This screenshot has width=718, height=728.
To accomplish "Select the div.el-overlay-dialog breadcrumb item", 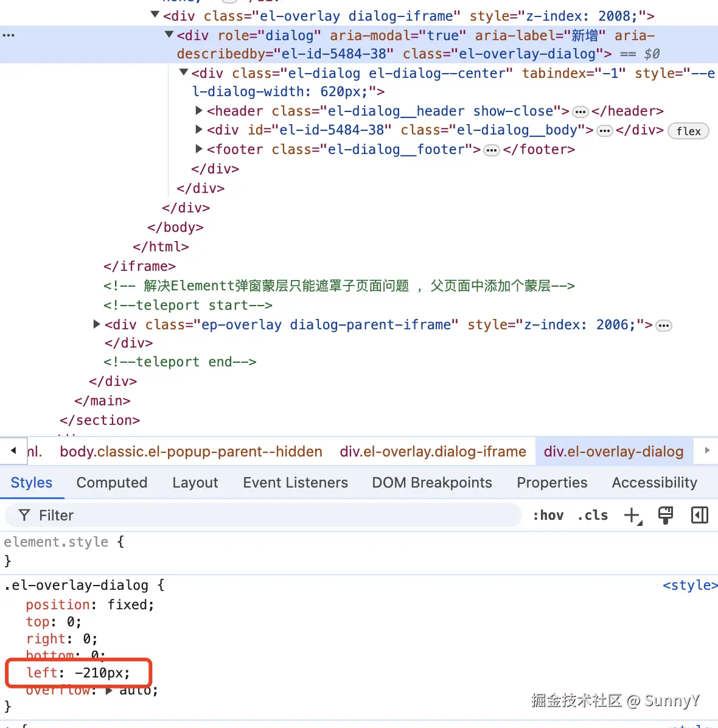I will point(613,451).
